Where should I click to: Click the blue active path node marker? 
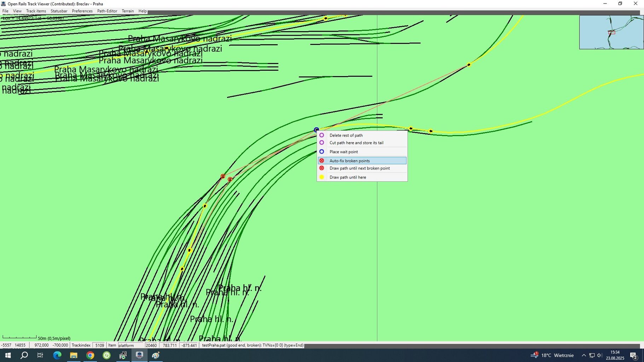click(x=316, y=130)
